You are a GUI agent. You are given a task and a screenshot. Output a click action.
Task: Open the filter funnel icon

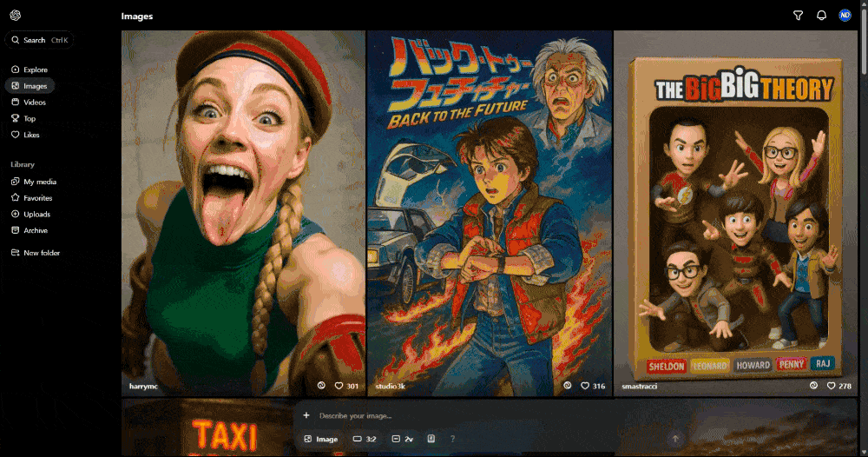tap(799, 16)
